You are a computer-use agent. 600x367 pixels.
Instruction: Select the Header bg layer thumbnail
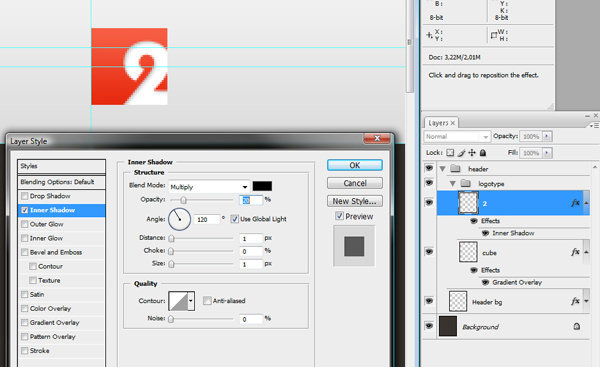coord(458,301)
